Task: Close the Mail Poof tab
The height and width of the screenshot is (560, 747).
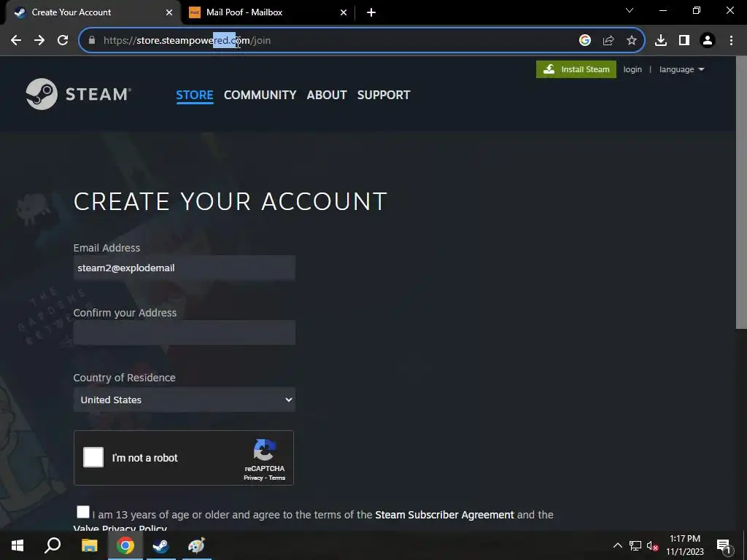Action: coord(344,12)
